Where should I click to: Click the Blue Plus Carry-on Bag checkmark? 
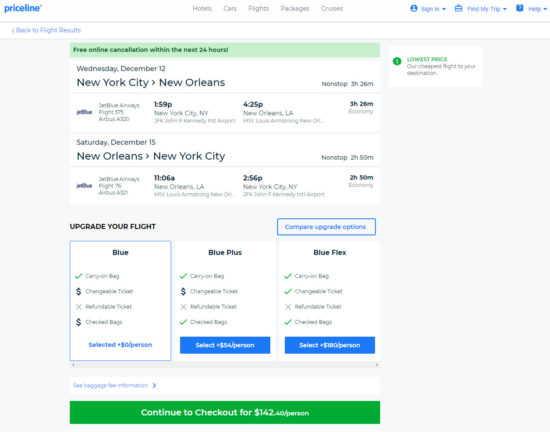click(183, 276)
